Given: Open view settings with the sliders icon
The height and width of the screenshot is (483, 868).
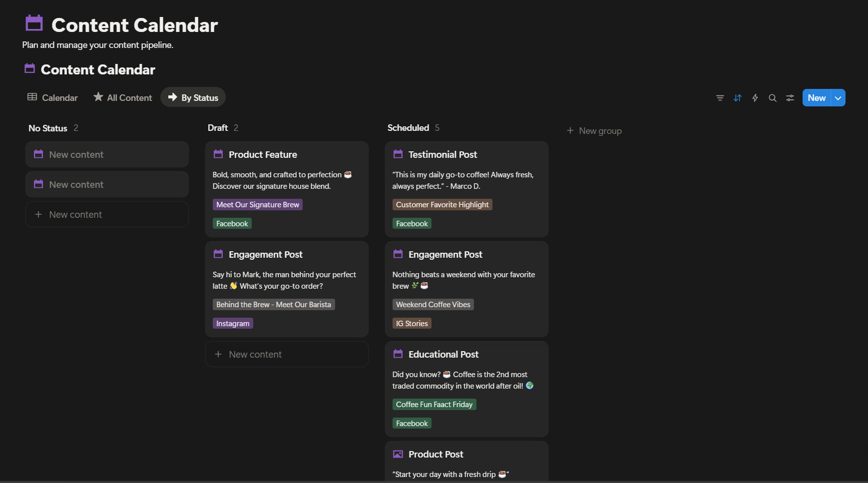Looking at the screenshot, I should [x=790, y=98].
